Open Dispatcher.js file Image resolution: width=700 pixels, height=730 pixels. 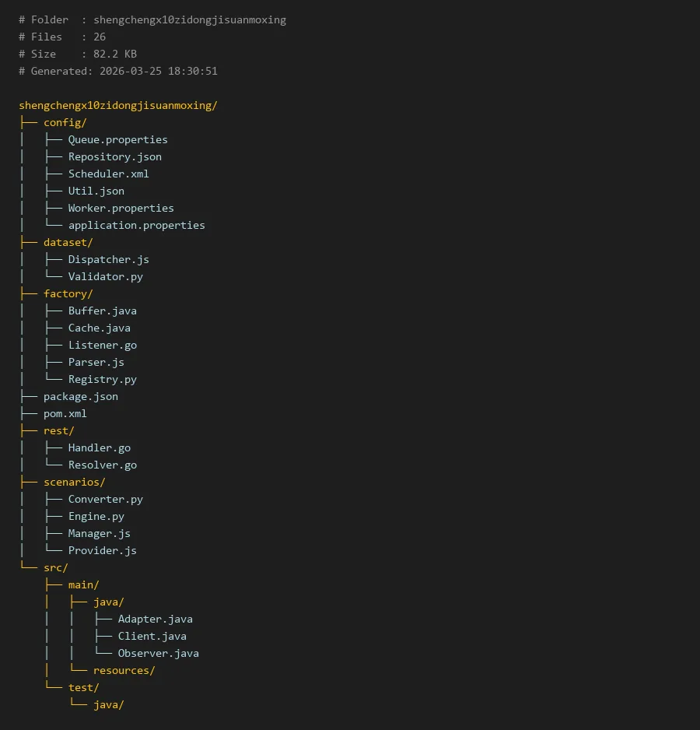(x=108, y=259)
